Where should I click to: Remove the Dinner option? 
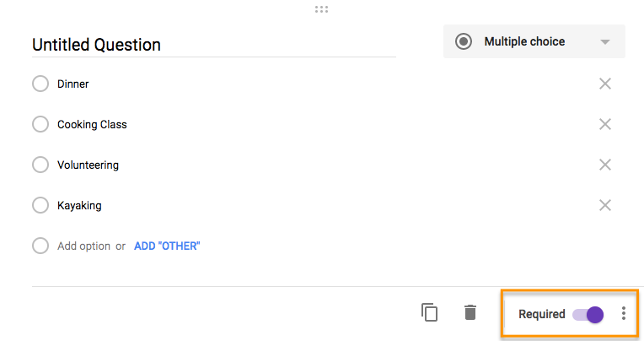coord(604,84)
